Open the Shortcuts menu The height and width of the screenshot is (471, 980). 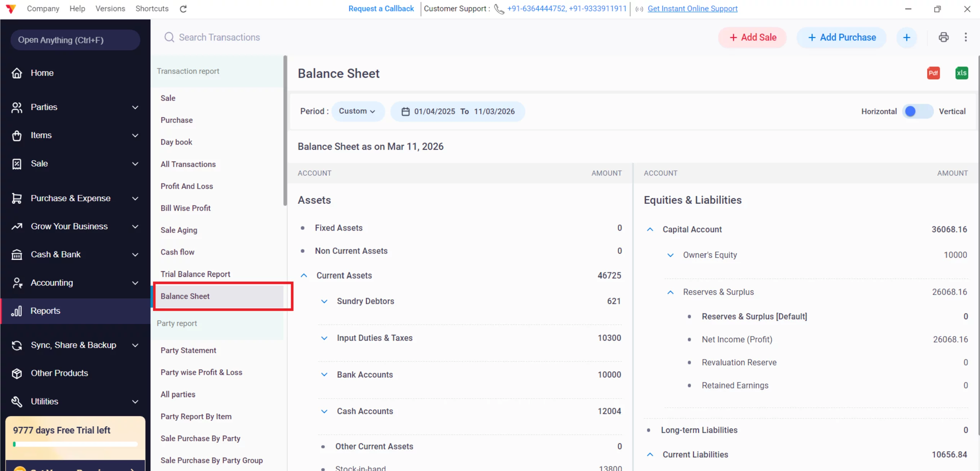click(x=152, y=8)
